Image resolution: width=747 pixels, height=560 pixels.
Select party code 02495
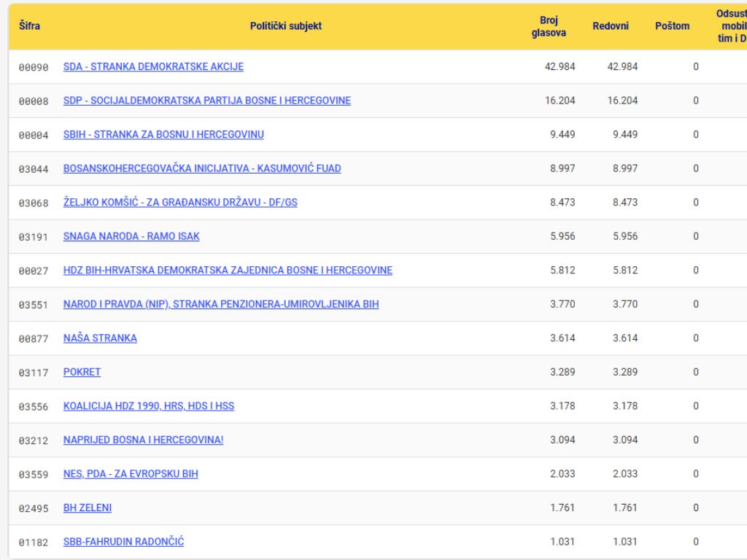(x=34, y=508)
